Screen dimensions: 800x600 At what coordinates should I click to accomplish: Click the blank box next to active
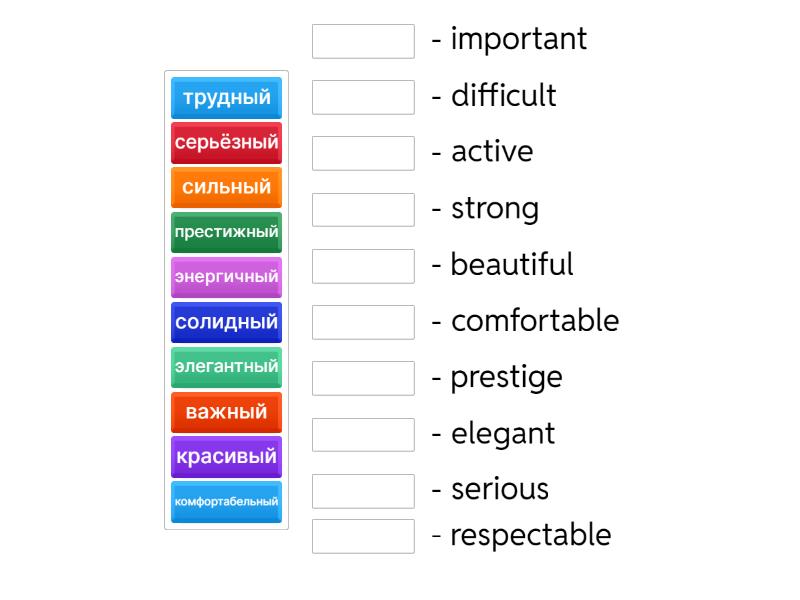363,153
